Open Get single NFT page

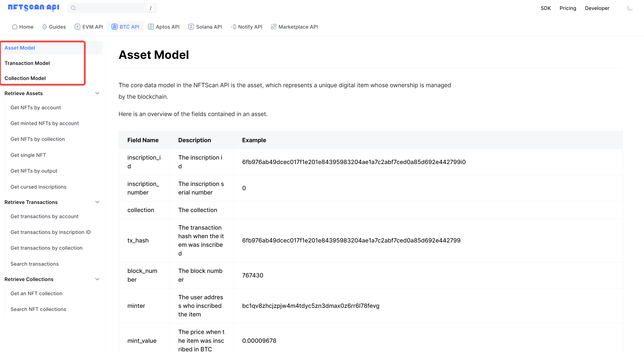pyautogui.click(x=28, y=155)
